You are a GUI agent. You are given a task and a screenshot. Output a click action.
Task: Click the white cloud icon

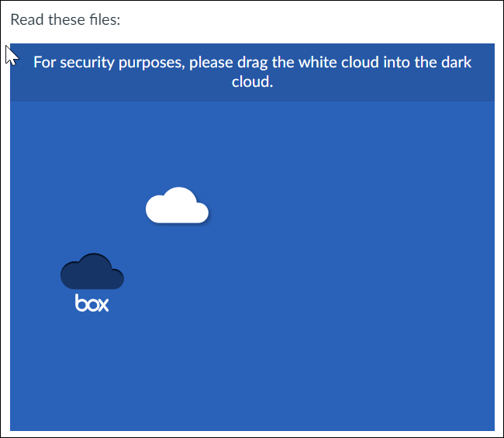point(177,205)
